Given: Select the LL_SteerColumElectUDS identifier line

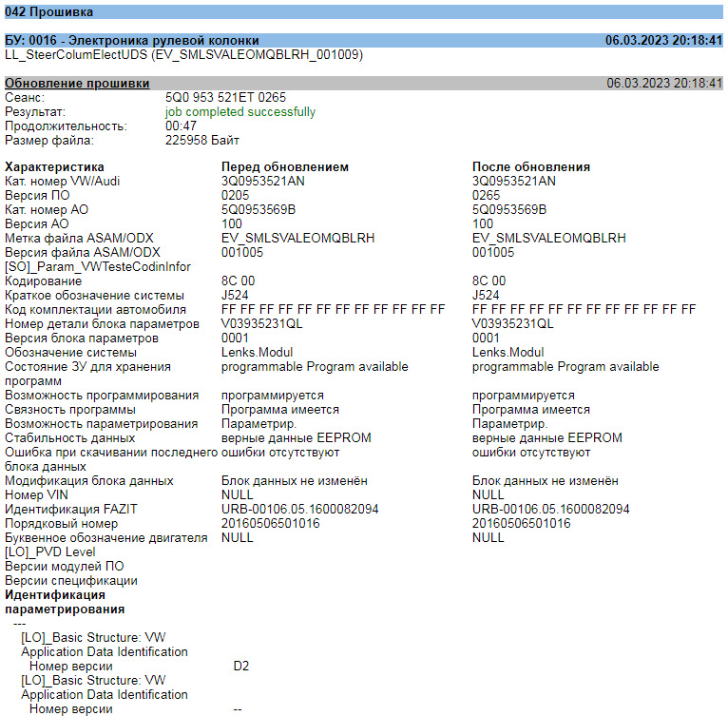Looking at the screenshot, I should click(183, 55).
